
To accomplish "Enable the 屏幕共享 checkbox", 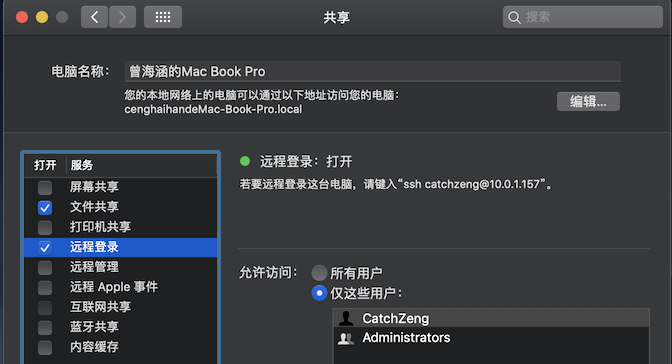I will tap(45, 187).
